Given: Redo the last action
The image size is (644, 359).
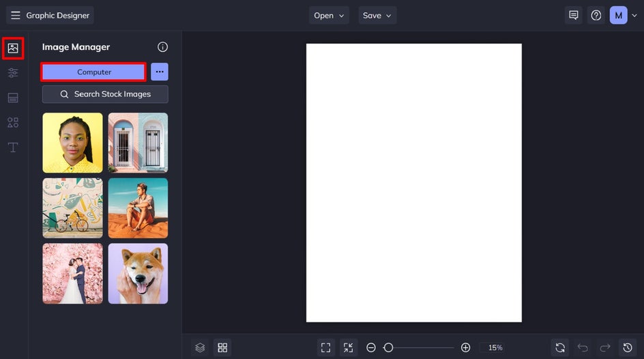Looking at the screenshot, I should pyautogui.click(x=605, y=347).
